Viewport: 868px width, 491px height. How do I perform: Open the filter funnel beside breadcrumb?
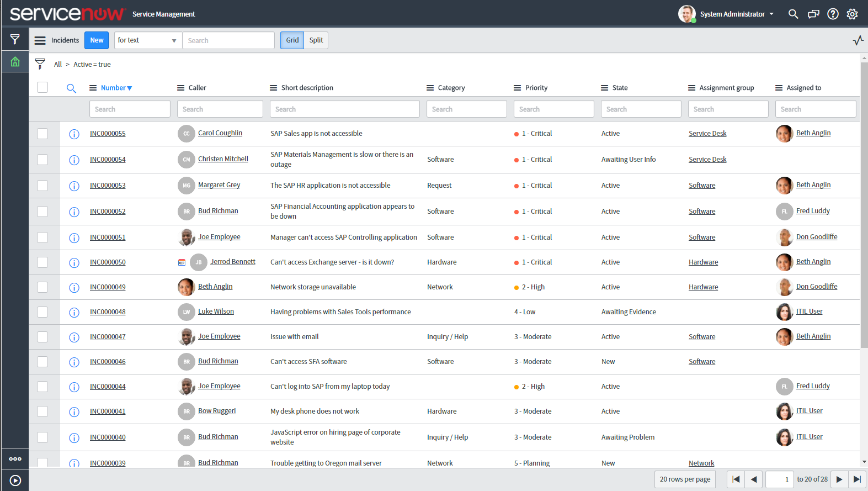tap(40, 64)
